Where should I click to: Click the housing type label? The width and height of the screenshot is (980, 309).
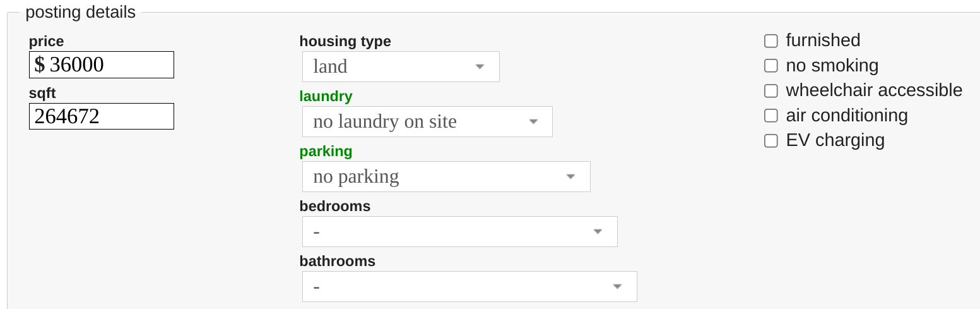point(345,41)
